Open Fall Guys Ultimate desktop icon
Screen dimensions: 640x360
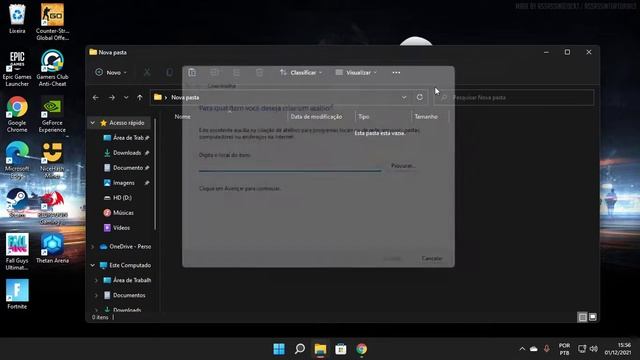(17, 252)
